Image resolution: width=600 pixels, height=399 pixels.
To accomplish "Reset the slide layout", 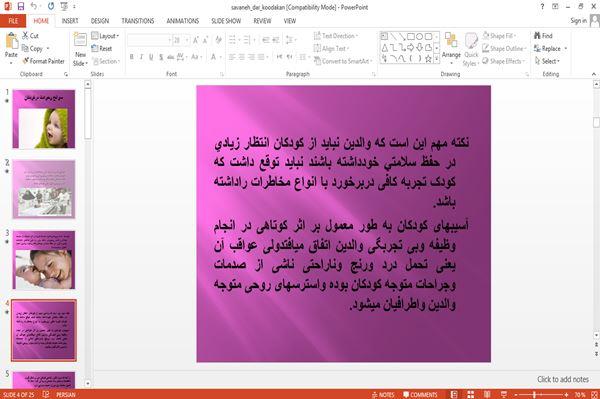I will (x=102, y=49).
